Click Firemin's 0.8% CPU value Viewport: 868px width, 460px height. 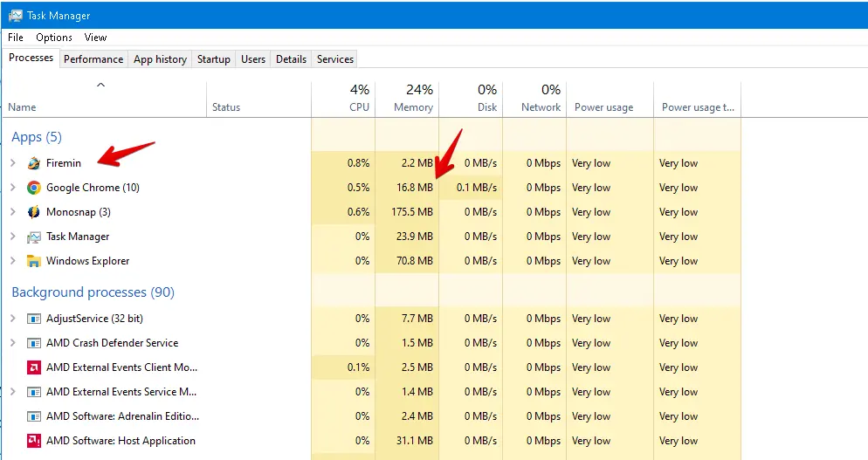[359, 163]
